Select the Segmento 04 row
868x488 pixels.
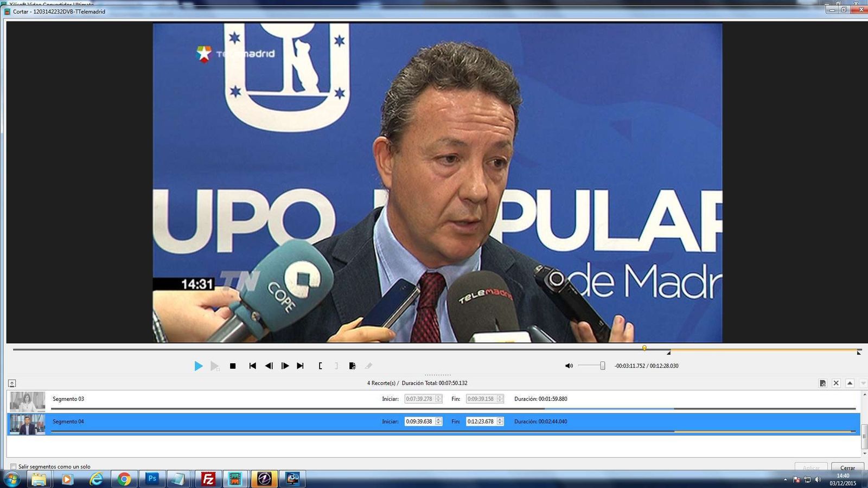434,423
